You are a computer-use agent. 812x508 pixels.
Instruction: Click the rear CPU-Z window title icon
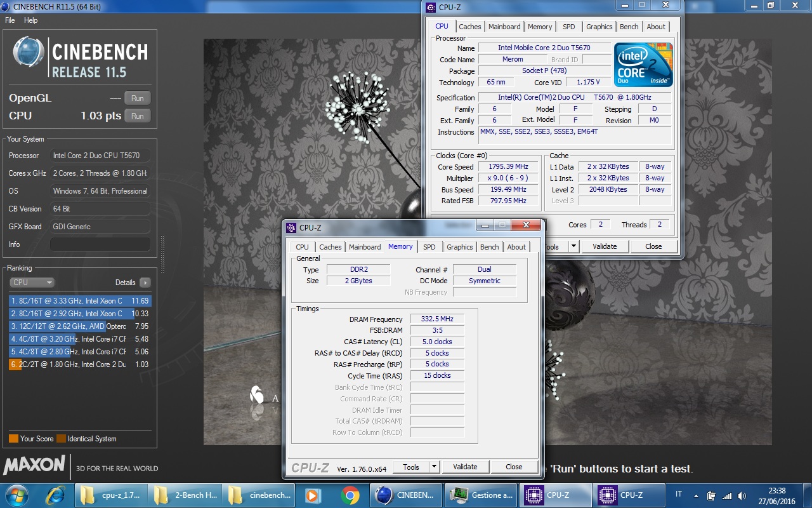click(431, 8)
